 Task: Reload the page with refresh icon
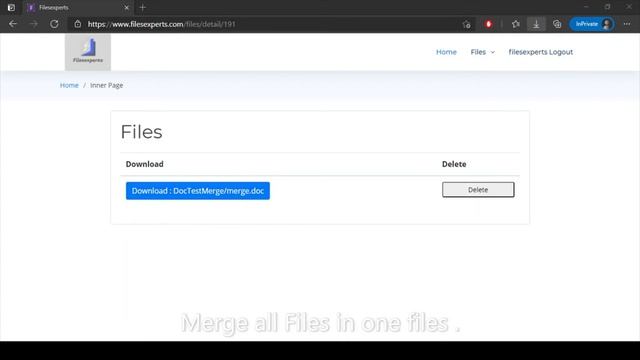pos(54,24)
